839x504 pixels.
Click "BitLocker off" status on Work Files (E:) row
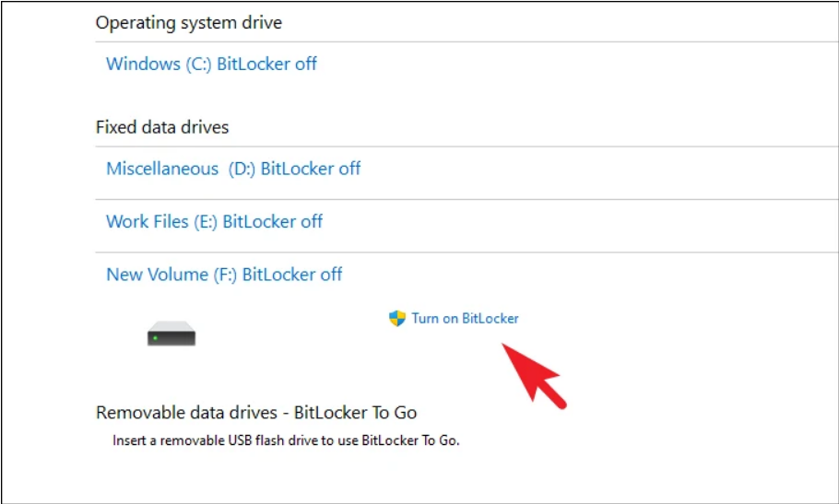click(x=273, y=221)
